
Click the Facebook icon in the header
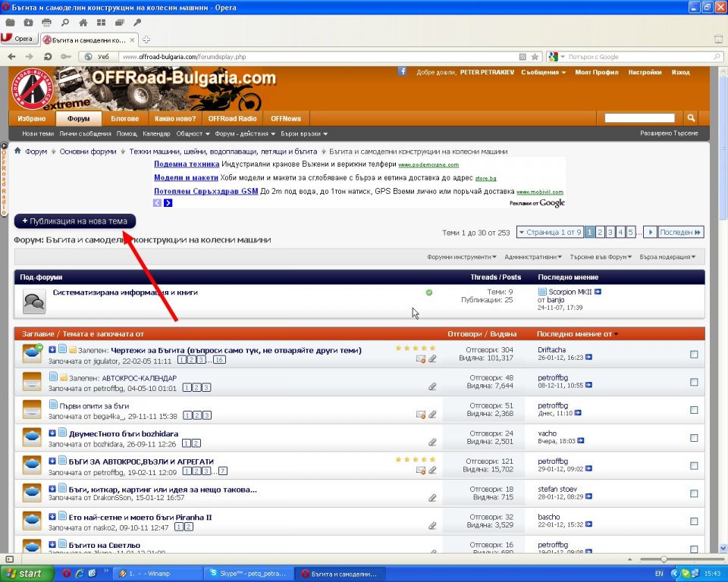tap(402, 71)
